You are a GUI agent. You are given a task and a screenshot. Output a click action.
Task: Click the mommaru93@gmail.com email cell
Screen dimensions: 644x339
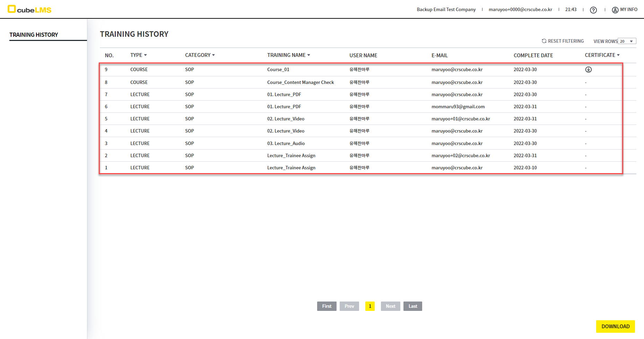click(458, 107)
